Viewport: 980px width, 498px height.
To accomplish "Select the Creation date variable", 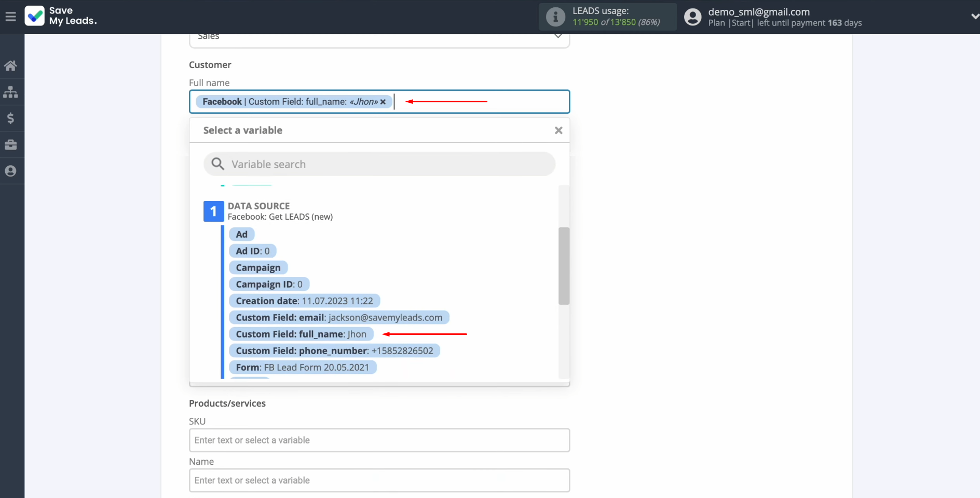I will (305, 301).
